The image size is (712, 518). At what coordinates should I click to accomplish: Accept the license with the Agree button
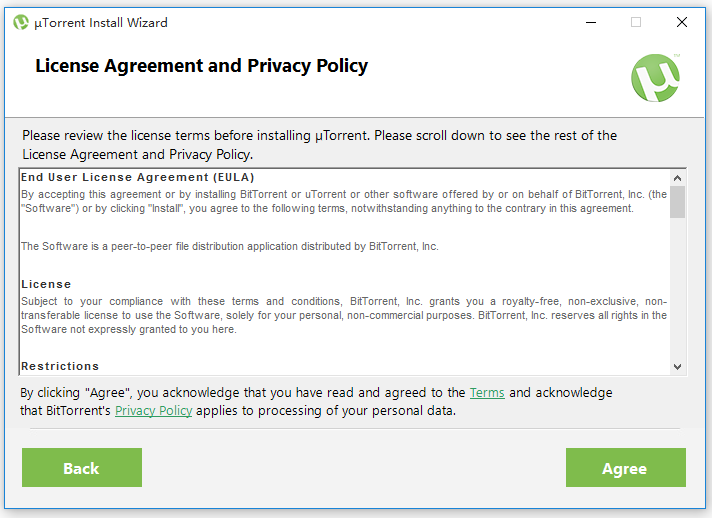coord(625,468)
